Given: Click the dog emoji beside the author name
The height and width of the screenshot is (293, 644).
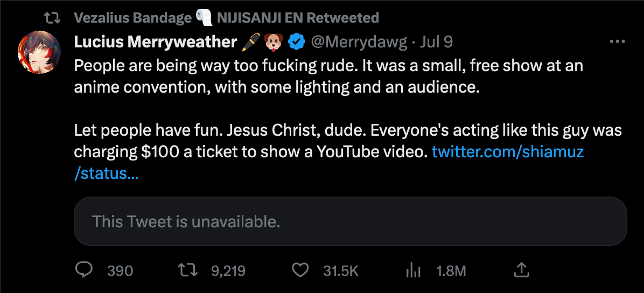Looking at the screenshot, I should pos(273,41).
